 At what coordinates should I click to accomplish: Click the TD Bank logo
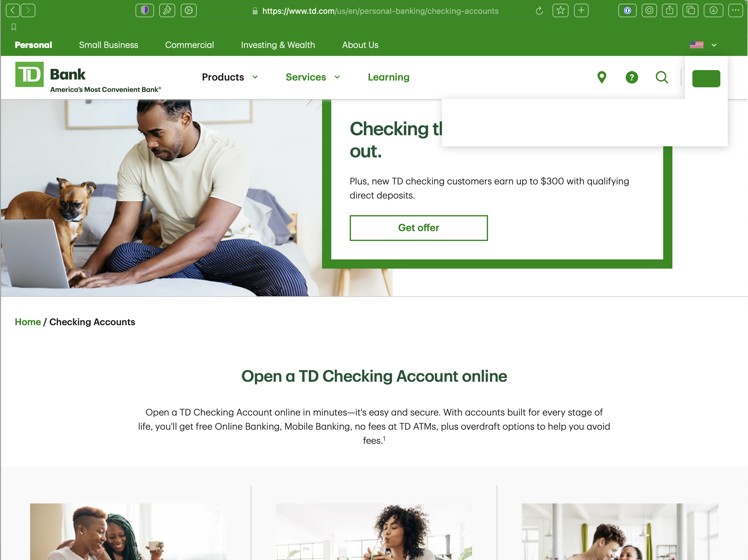click(x=88, y=77)
